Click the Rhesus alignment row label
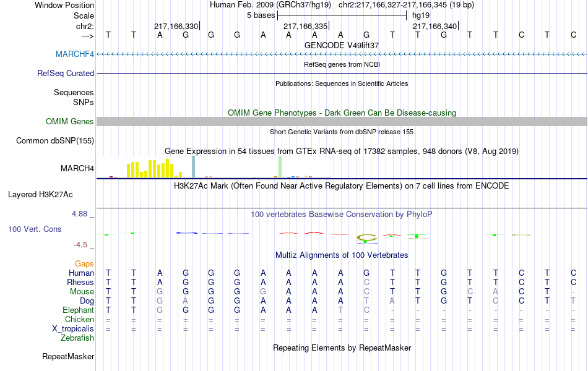Screen dimensions: 588x371 (80, 282)
